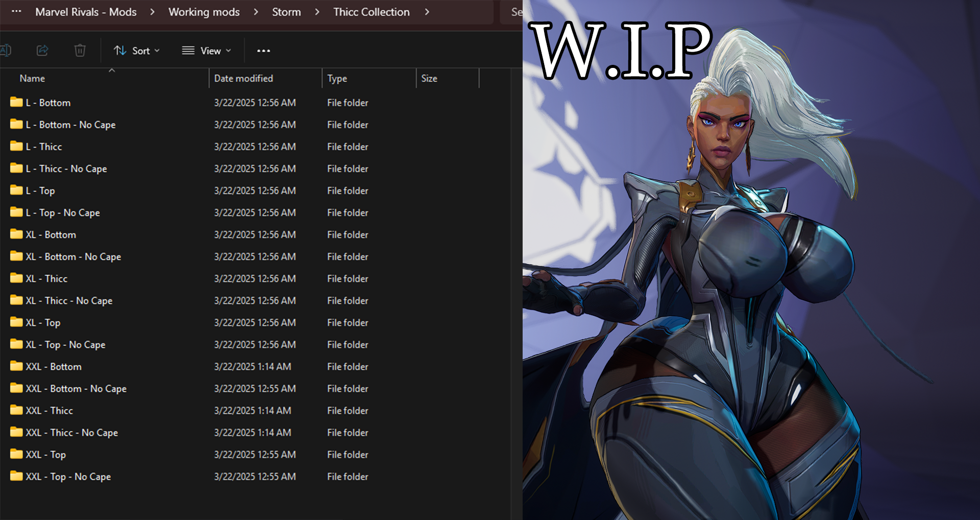980x520 pixels.
Task: Click Thicc Collection breadcrumb
Action: point(372,12)
